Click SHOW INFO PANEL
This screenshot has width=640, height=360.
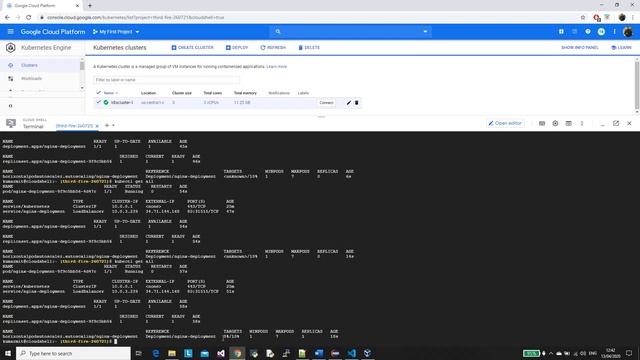coord(580,48)
